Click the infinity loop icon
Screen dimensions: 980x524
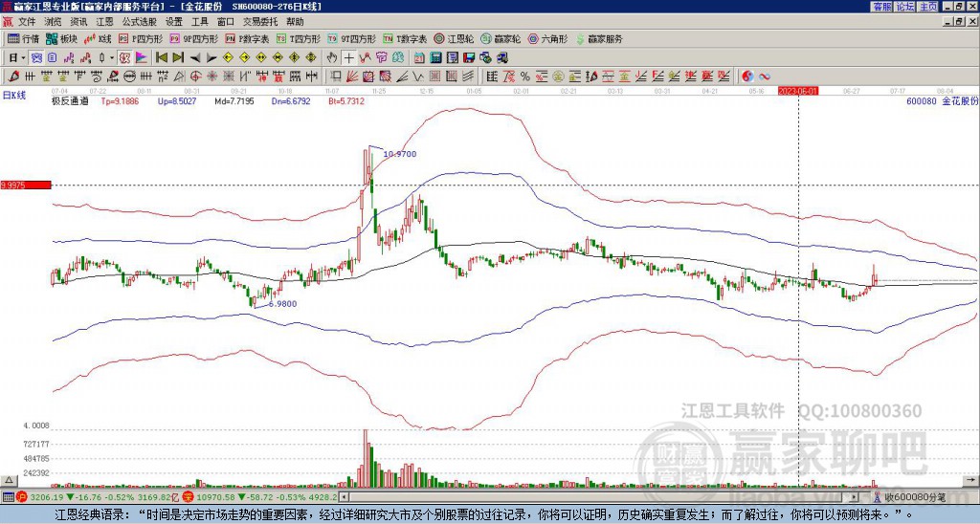(764, 76)
